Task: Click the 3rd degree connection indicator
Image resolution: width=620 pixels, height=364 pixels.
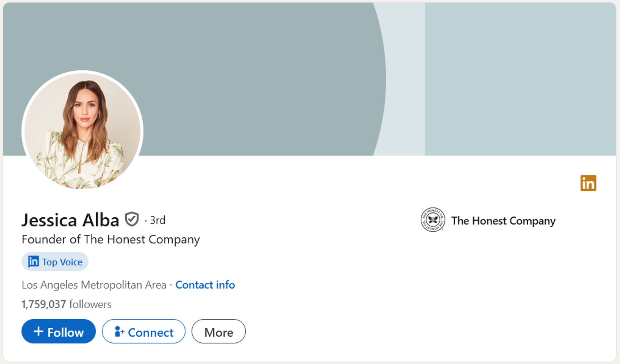Action: point(157,220)
